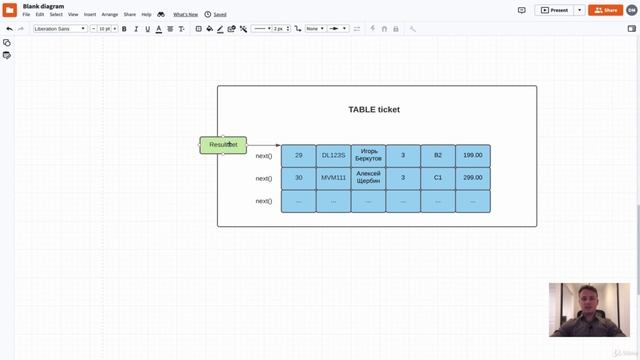The image size is (640, 360).
Task: Open shape style options icon
Action: pos(198,29)
